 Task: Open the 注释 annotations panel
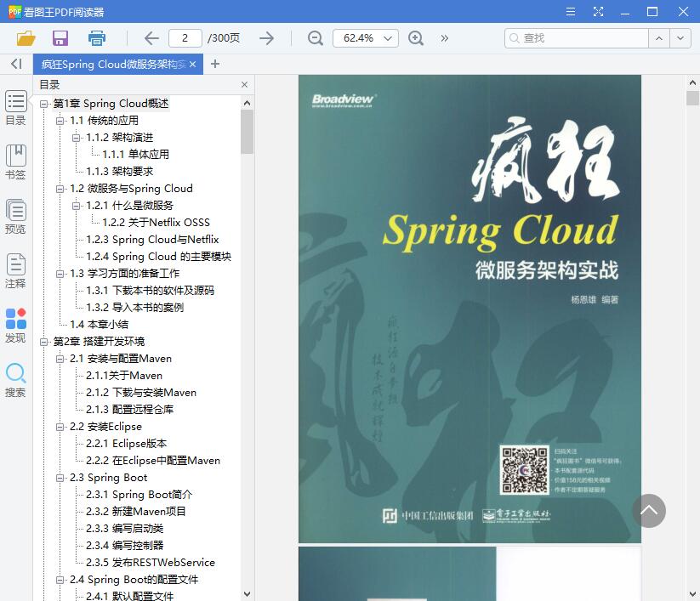[x=15, y=271]
